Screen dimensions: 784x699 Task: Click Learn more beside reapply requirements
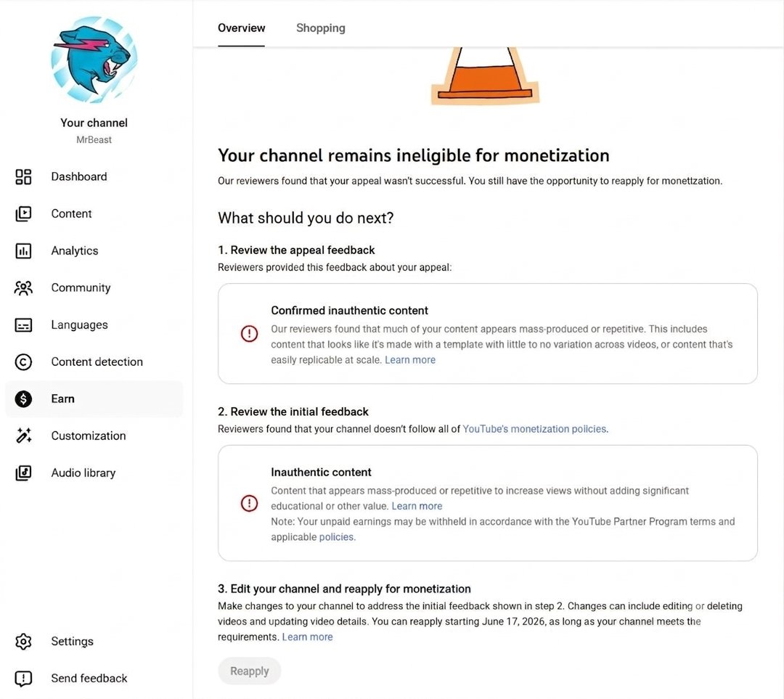pos(308,637)
